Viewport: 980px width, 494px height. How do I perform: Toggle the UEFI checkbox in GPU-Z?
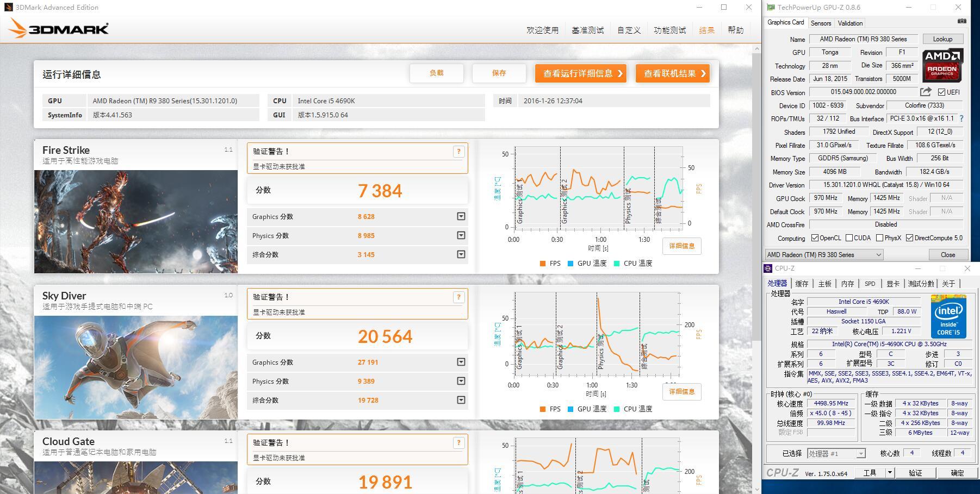point(942,92)
